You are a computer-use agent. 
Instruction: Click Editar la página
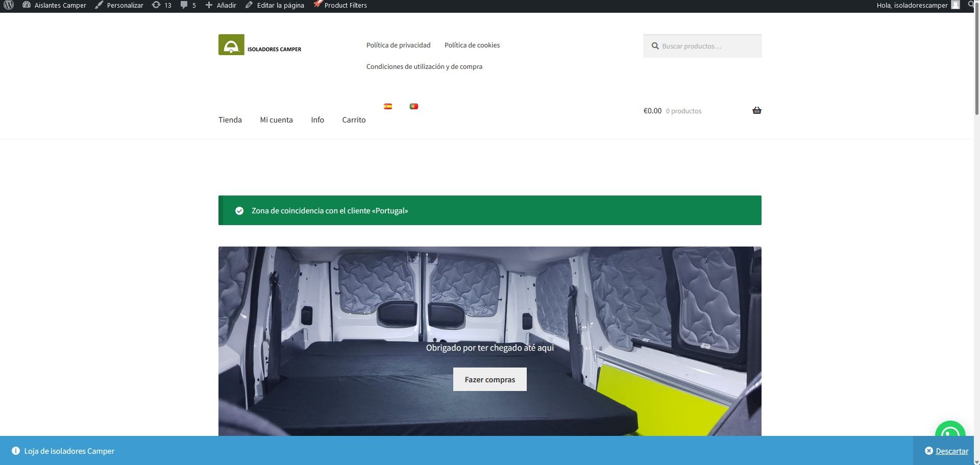[x=275, y=5]
